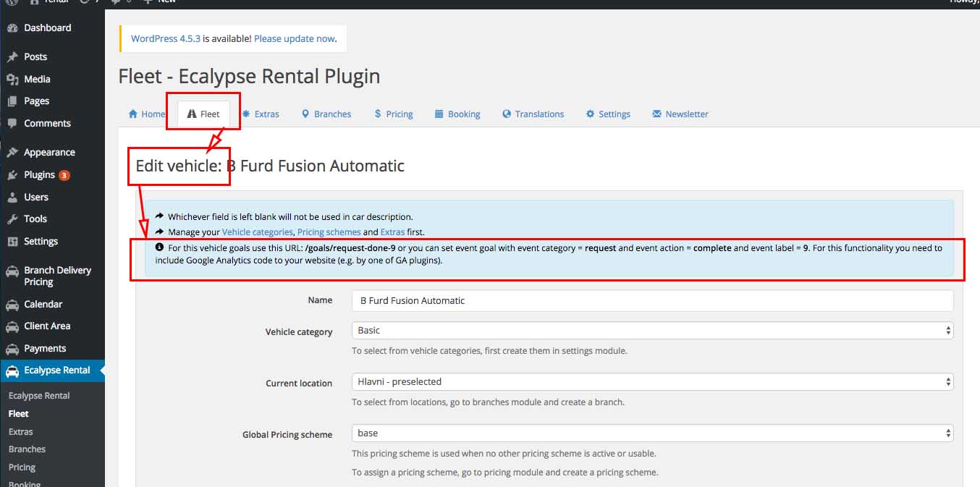980x487 pixels.
Task: Click the calendar grid icon on Booking tab
Action: click(x=439, y=114)
